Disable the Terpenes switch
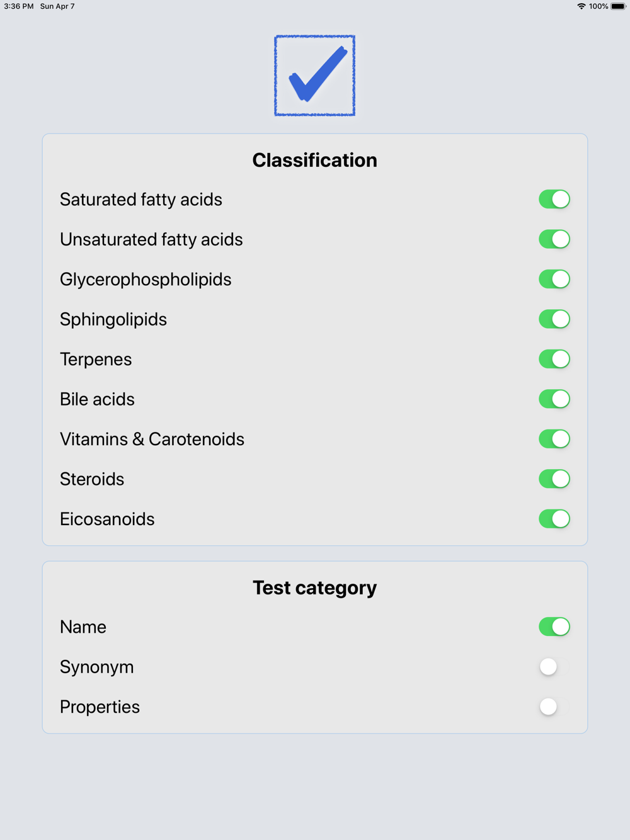Screen dimensions: 630x840 tap(554, 360)
